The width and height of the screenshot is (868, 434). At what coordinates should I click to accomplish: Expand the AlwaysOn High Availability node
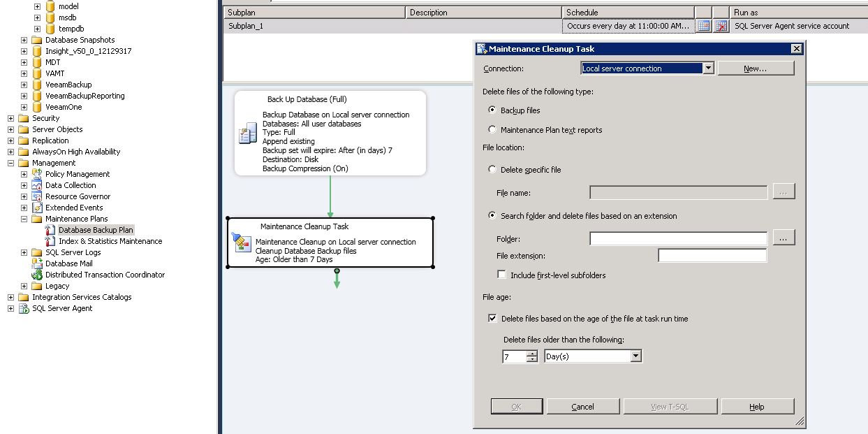point(10,152)
